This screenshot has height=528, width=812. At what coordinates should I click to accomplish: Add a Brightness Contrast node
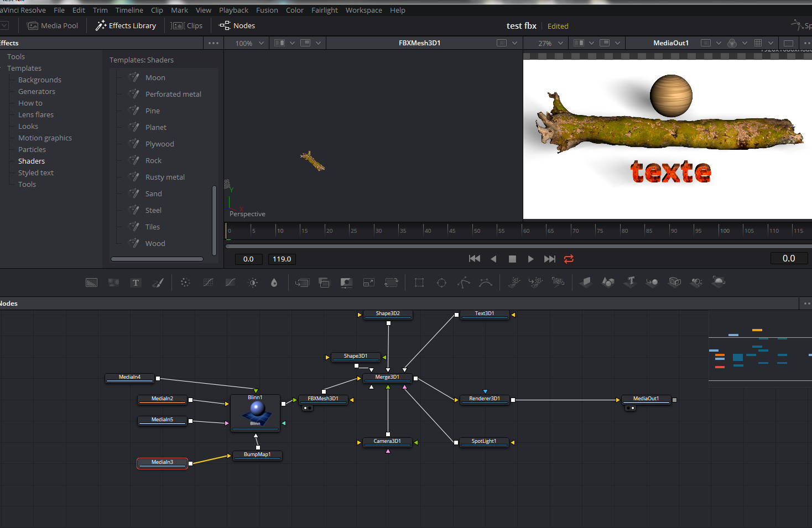[x=231, y=283]
